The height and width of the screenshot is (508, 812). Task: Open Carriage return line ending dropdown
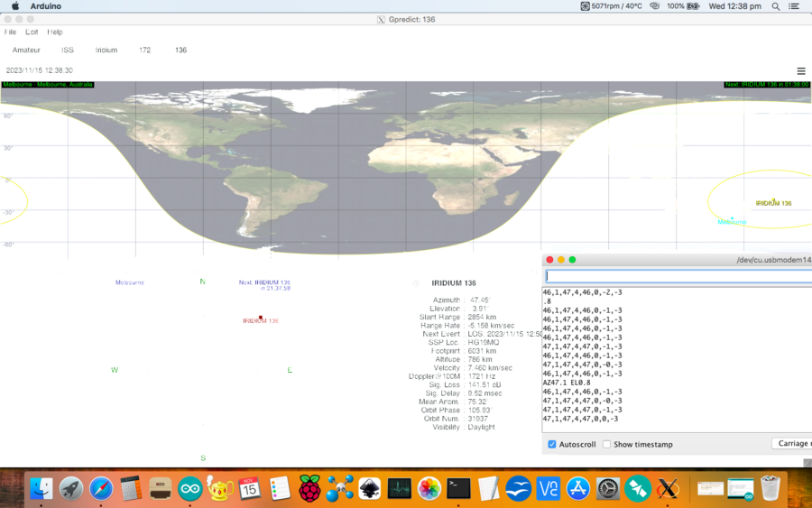pyautogui.click(x=792, y=444)
